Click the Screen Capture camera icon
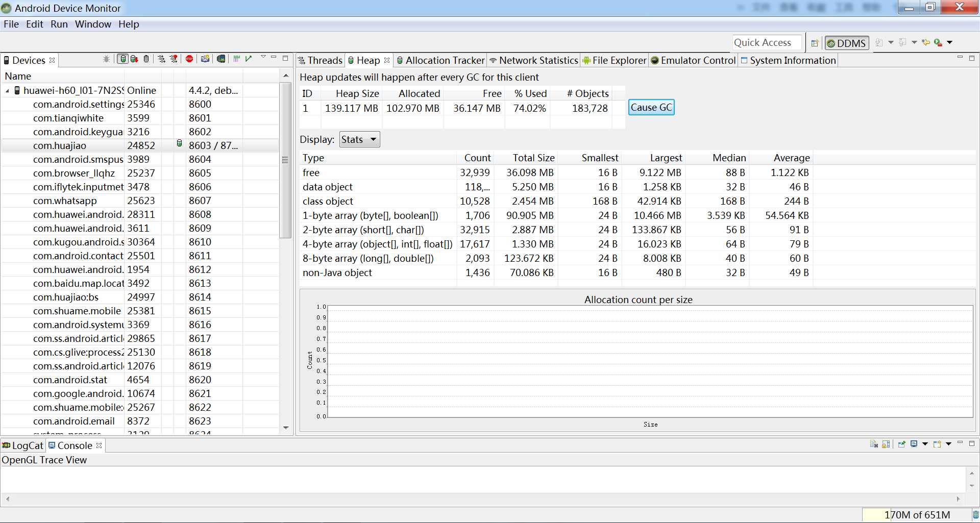The image size is (980, 523). pyautogui.click(x=205, y=59)
